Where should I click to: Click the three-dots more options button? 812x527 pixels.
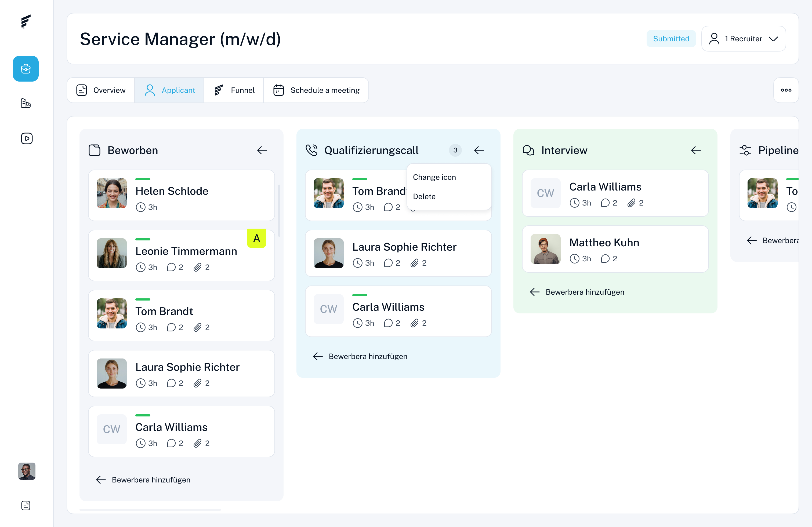[786, 90]
